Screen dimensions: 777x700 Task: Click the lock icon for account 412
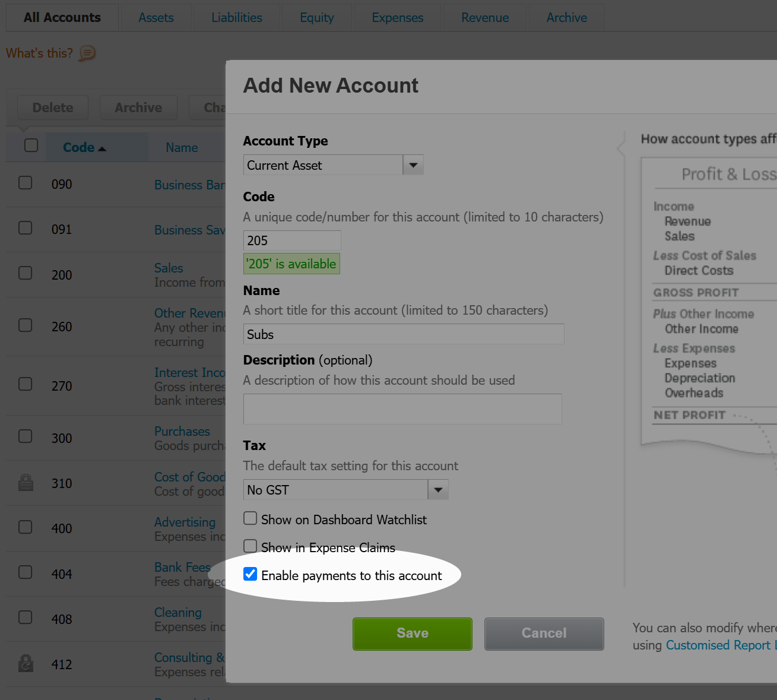[26, 663]
